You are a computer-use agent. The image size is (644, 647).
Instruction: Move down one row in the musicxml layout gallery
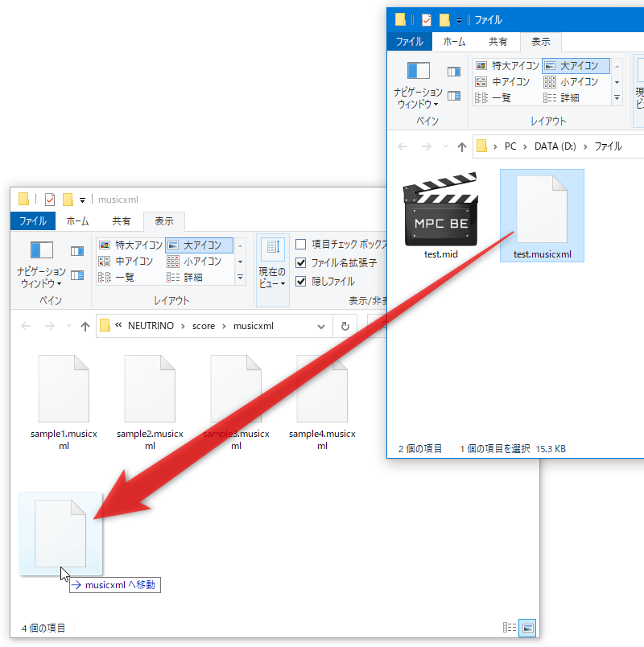[240, 262]
